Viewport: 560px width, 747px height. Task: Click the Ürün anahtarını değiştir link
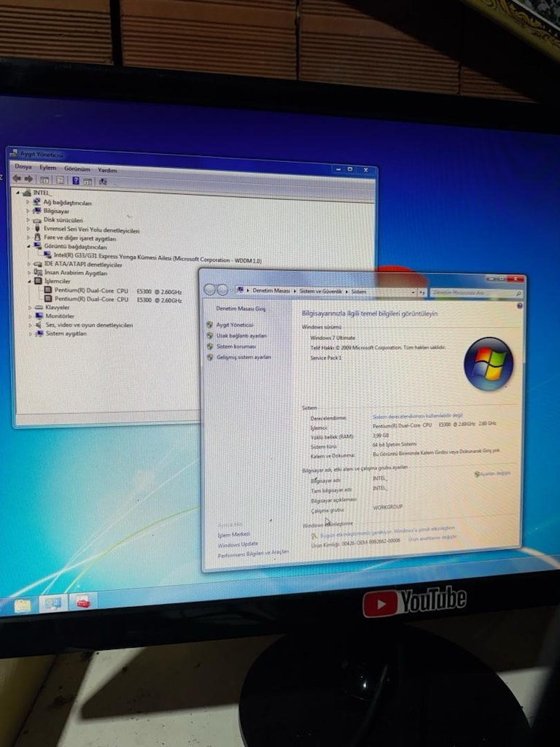[x=432, y=538]
